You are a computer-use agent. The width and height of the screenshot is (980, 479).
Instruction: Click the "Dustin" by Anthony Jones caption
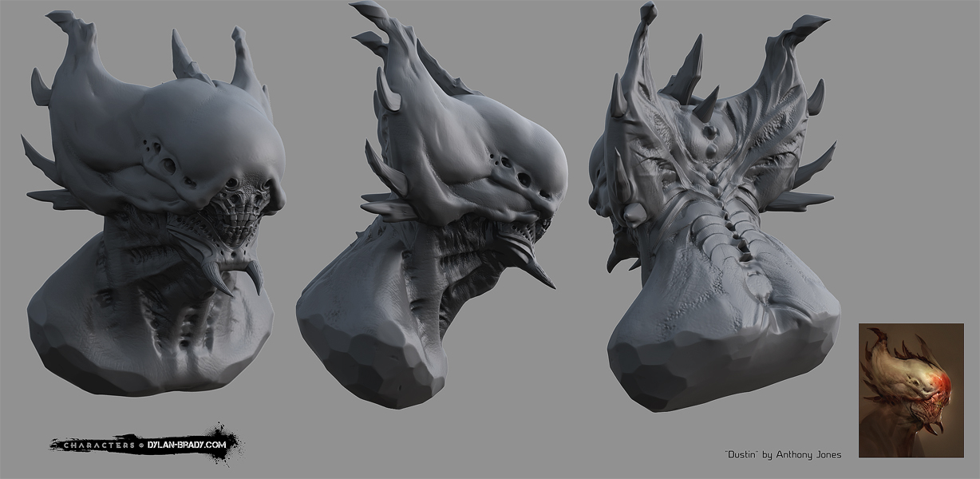point(781,454)
